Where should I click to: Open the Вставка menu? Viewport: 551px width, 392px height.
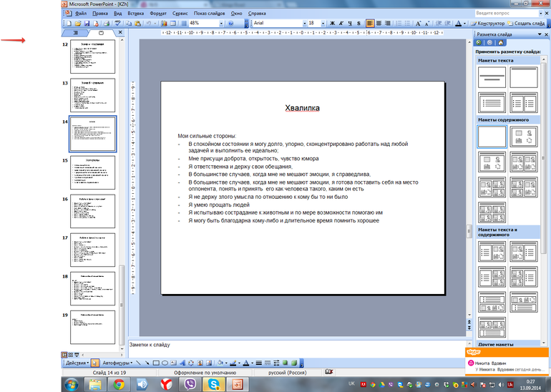coord(136,14)
